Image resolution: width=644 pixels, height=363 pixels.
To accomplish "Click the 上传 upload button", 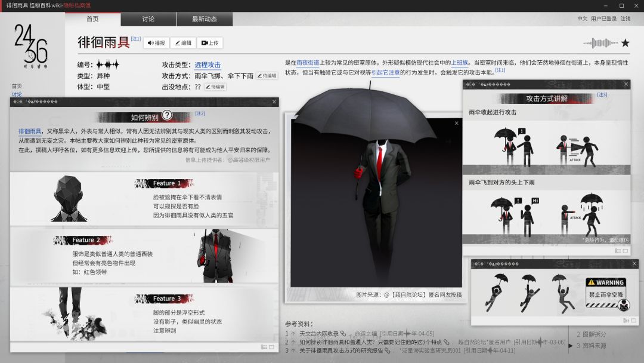I will point(209,43).
